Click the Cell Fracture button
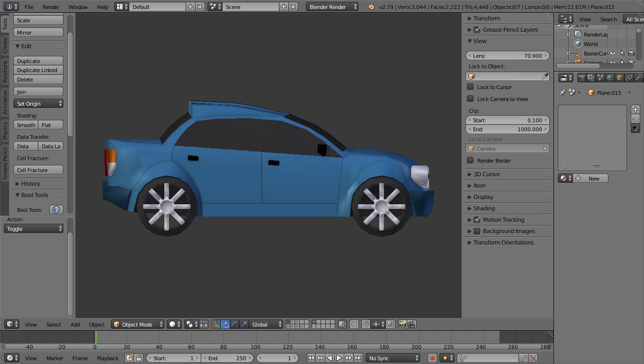644x364 pixels. (38, 170)
